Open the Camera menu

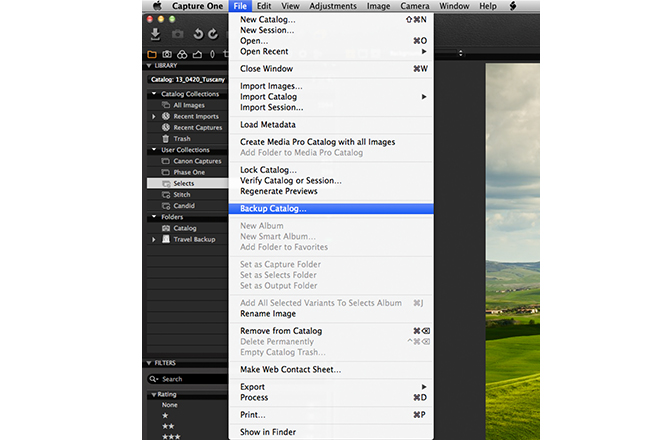pyautogui.click(x=415, y=6)
